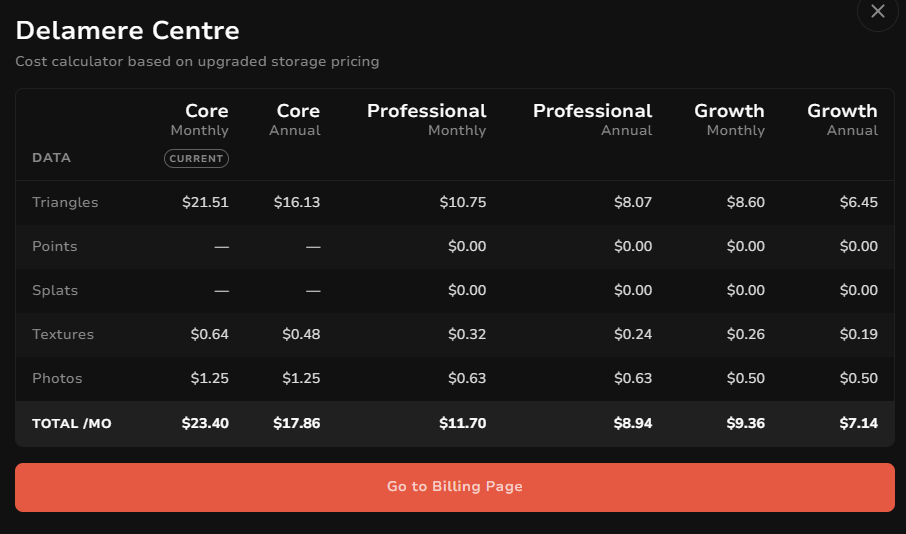Click the Growth Monthly column header
The width and height of the screenshot is (906, 534).
coord(729,120)
